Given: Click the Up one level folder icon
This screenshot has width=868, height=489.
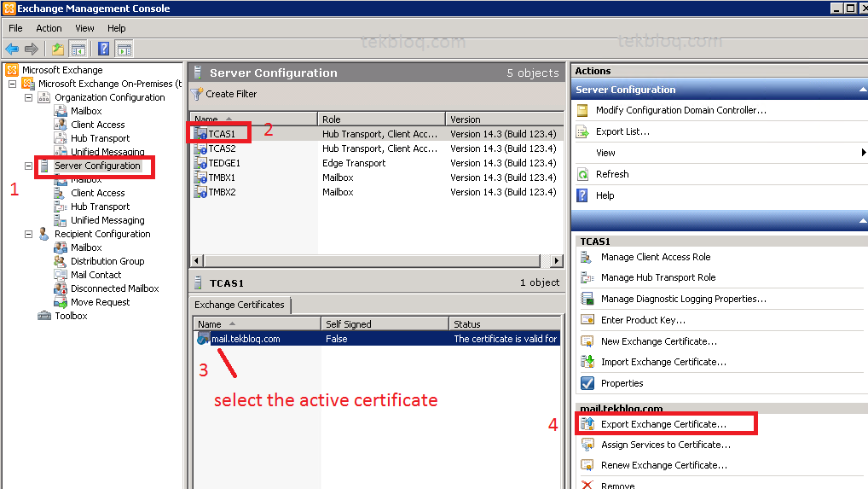Looking at the screenshot, I should 58,49.
